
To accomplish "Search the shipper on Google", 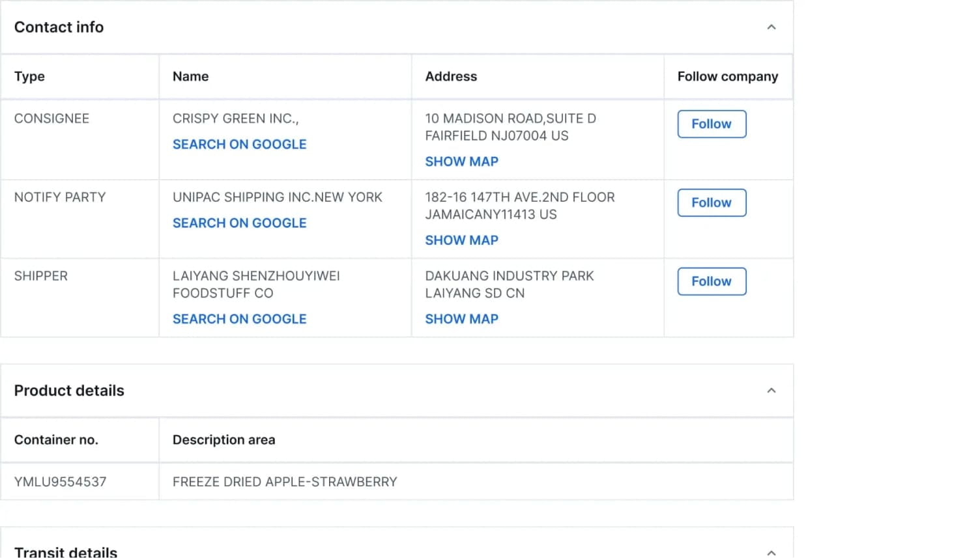I will (239, 318).
